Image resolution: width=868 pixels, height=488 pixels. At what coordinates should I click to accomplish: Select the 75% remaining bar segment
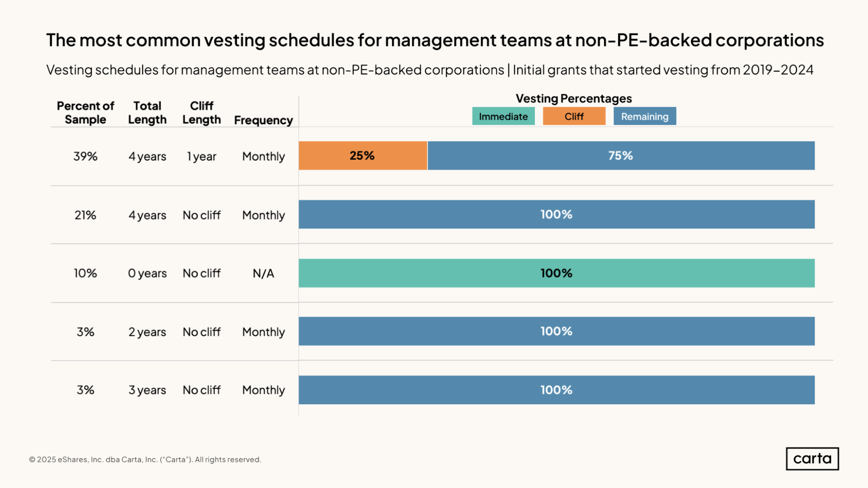(620, 156)
